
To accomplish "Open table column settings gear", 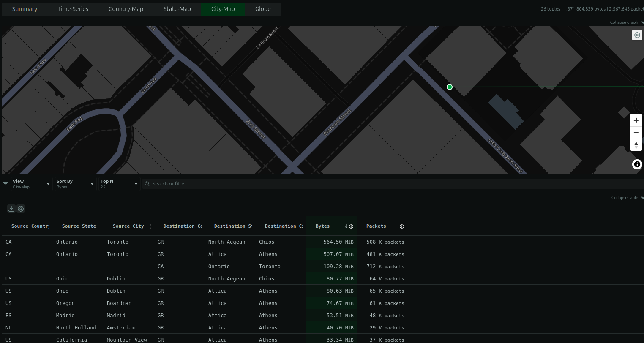I will coord(21,208).
